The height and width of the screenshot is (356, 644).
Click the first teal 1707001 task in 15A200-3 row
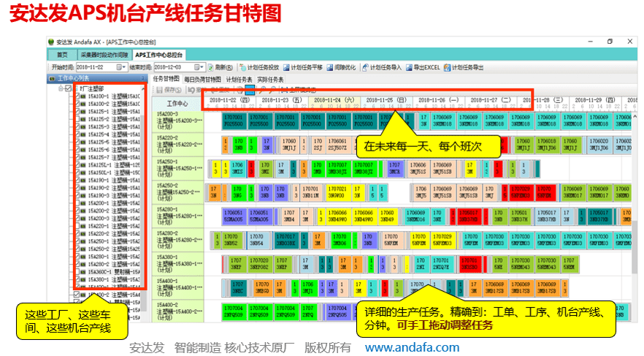(234, 121)
